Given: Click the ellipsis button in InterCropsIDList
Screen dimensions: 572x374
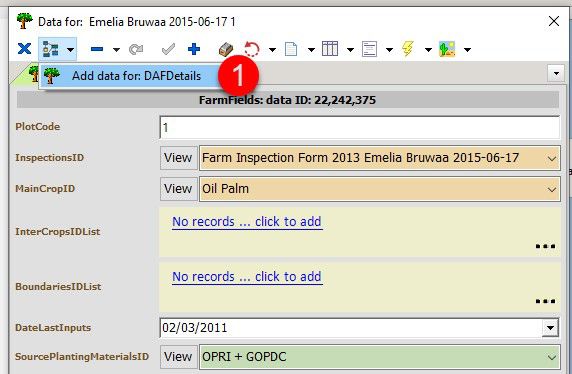Looking at the screenshot, I should coord(545,246).
